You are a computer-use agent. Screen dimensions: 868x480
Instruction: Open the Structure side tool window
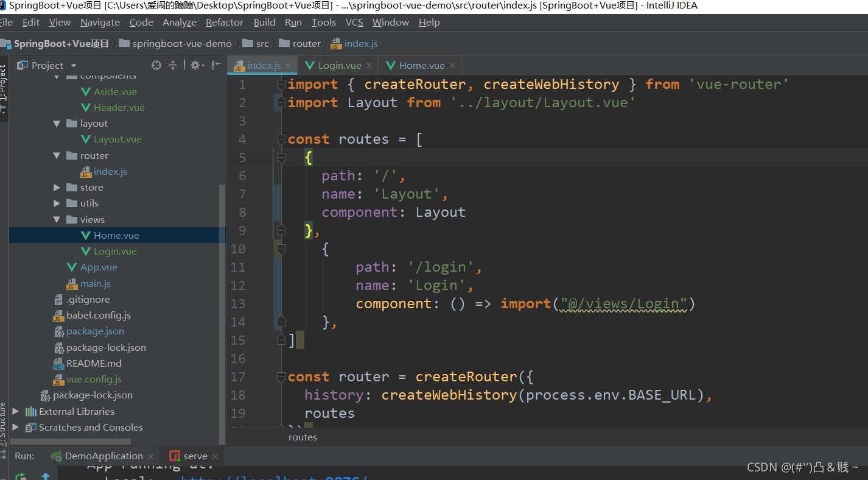3,423
